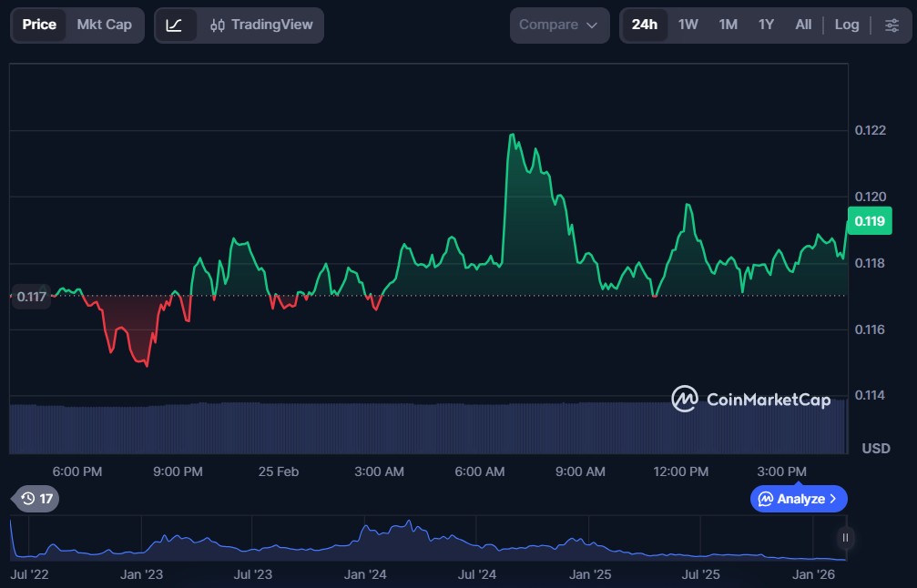Open TradingView candlestick chart

click(260, 25)
